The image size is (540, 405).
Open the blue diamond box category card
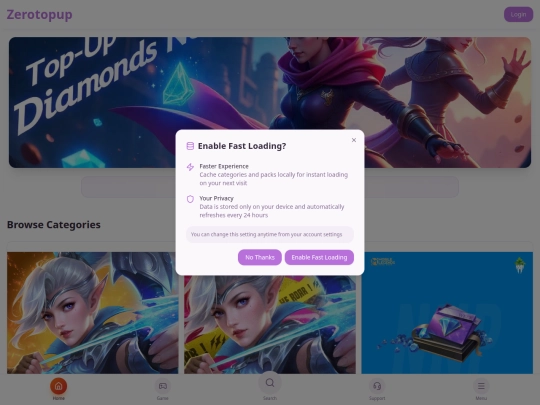click(447, 313)
